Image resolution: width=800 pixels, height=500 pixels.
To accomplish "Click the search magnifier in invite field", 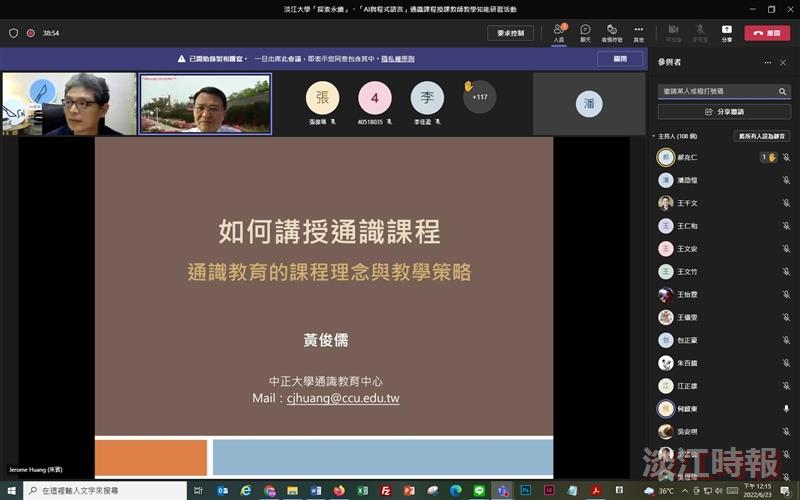I will click(782, 91).
